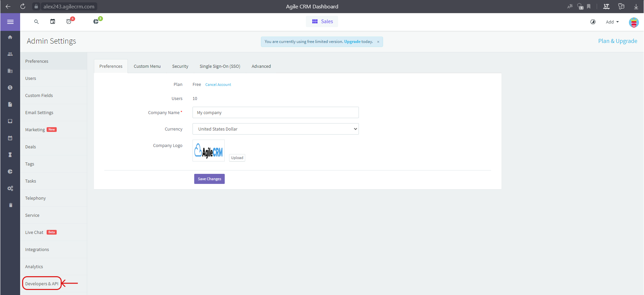Switch to the Custom Menu tab

click(x=147, y=66)
